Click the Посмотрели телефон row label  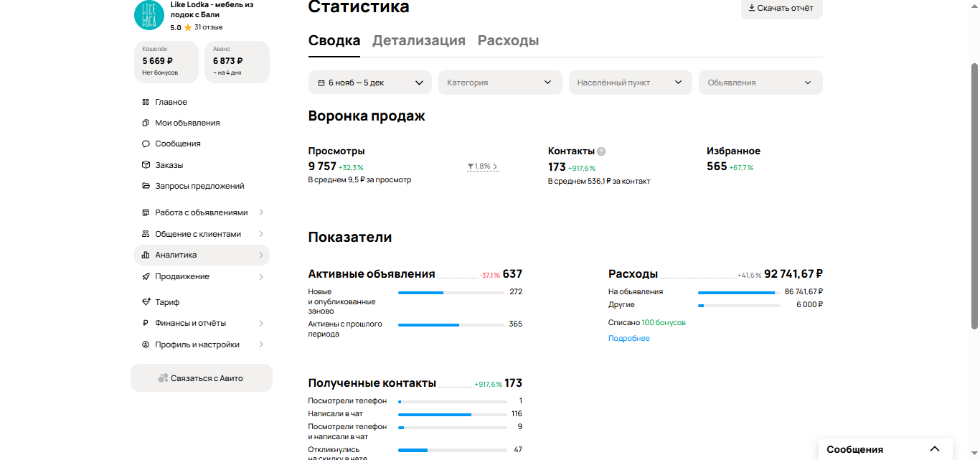coord(347,400)
